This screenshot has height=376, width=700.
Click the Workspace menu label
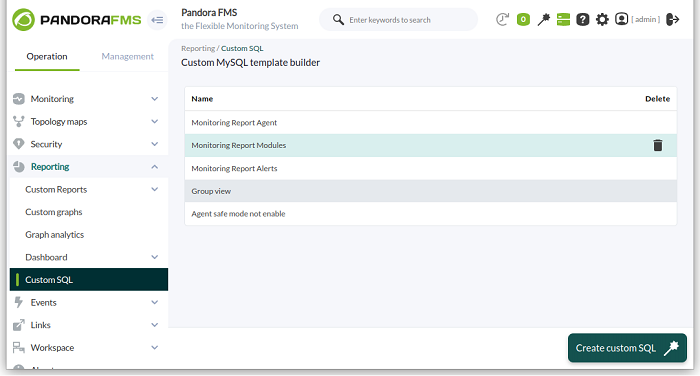coord(52,347)
